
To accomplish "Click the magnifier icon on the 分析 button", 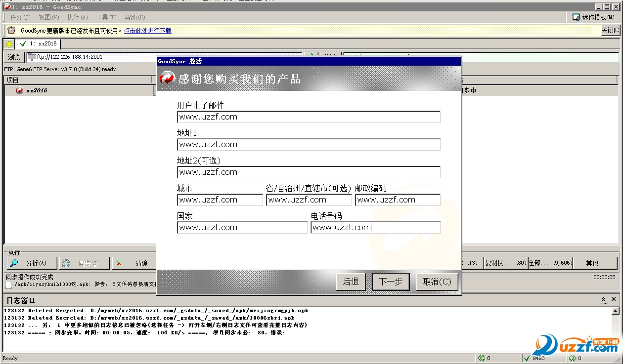I will tap(14, 263).
